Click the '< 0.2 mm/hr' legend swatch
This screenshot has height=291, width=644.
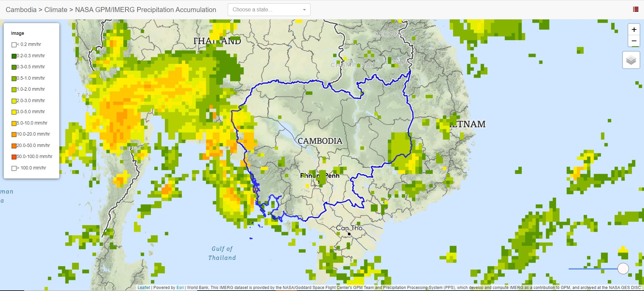pyautogui.click(x=14, y=45)
